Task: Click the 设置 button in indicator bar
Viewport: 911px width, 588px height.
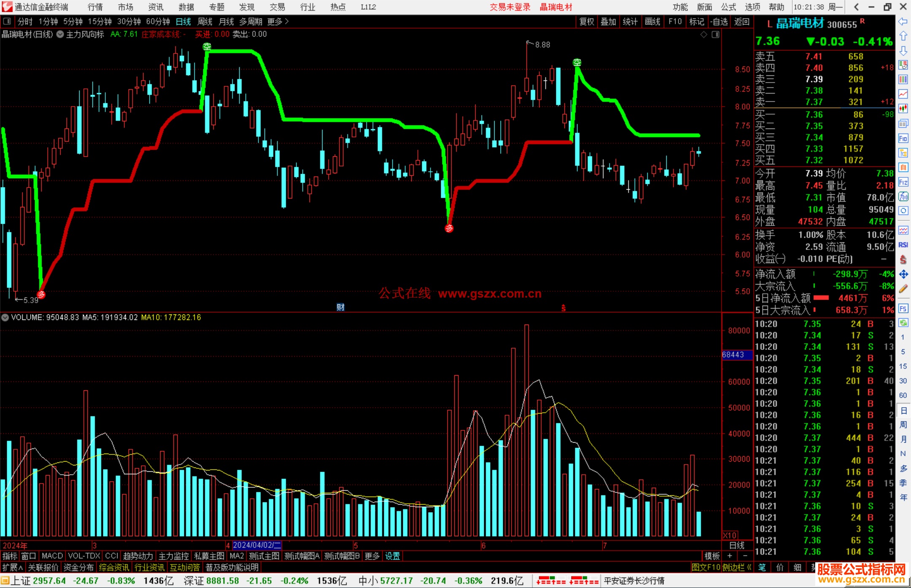Action: point(392,556)
